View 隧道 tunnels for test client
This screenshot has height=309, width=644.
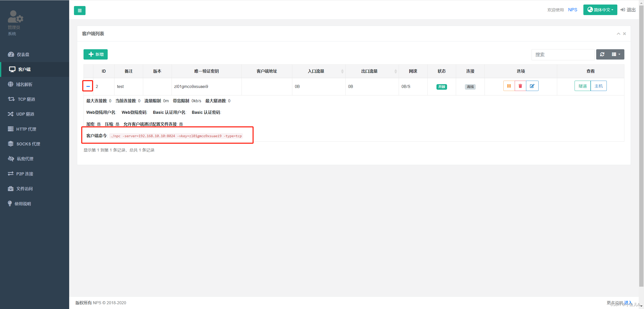coord(583,86)
